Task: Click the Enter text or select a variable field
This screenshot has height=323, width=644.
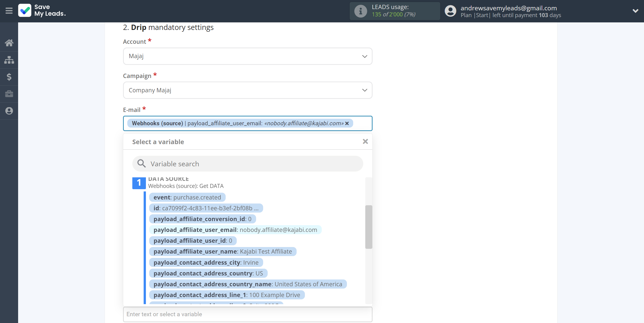Action: pyautogui.click(x=248, y=314)
